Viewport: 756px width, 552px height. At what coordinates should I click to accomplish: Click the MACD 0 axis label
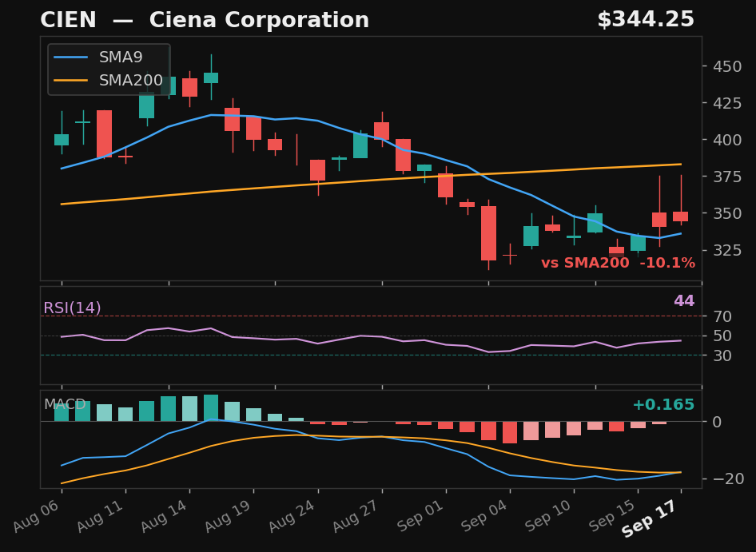point(718,423)
